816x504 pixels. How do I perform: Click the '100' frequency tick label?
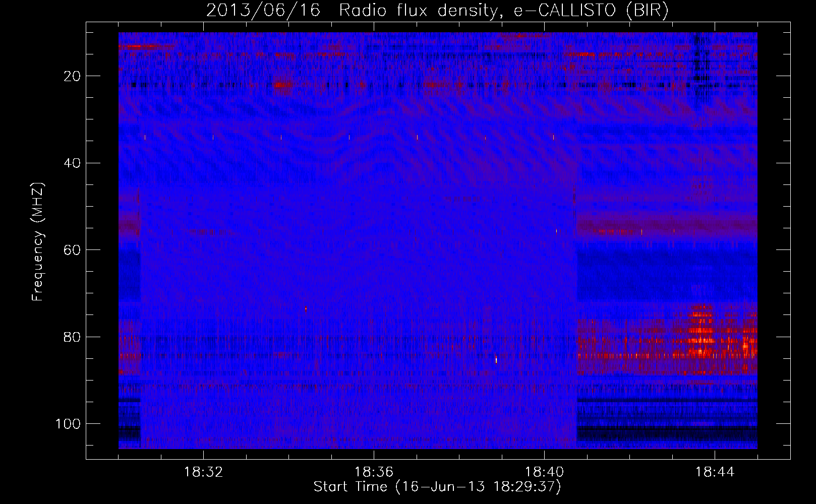[x=68, y=424]
